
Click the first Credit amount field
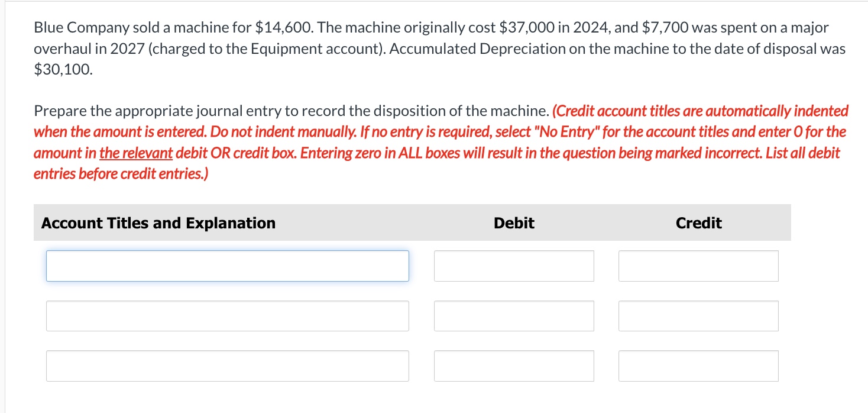pos(698,266)
